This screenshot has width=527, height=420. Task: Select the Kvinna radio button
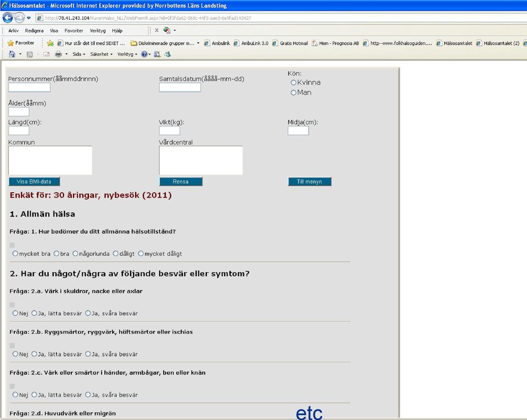[x=293, y=83]
